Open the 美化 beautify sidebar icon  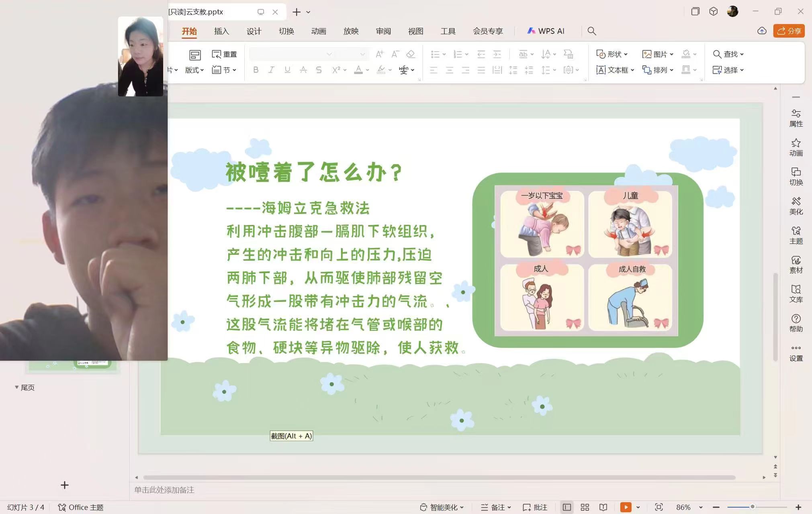(x=796, y=206)
